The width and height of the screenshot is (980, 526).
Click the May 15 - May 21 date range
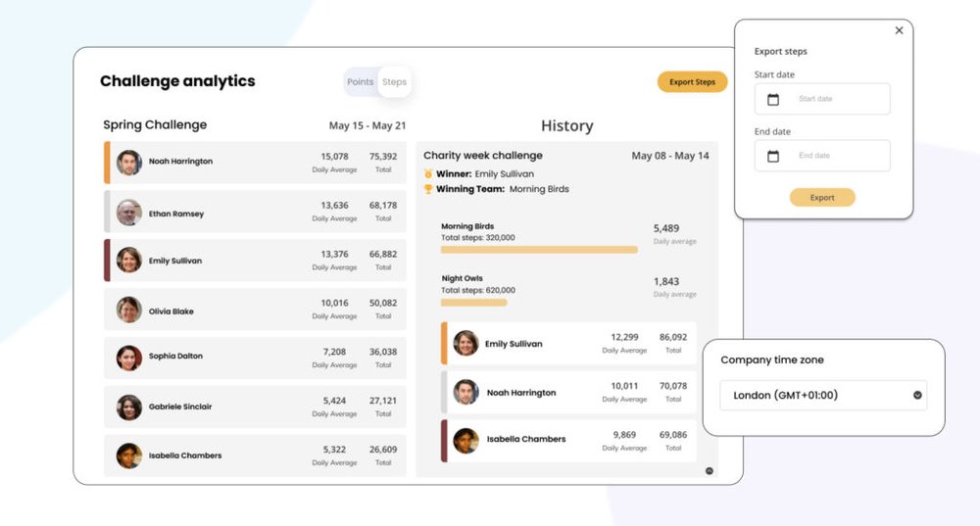(367, 125)
